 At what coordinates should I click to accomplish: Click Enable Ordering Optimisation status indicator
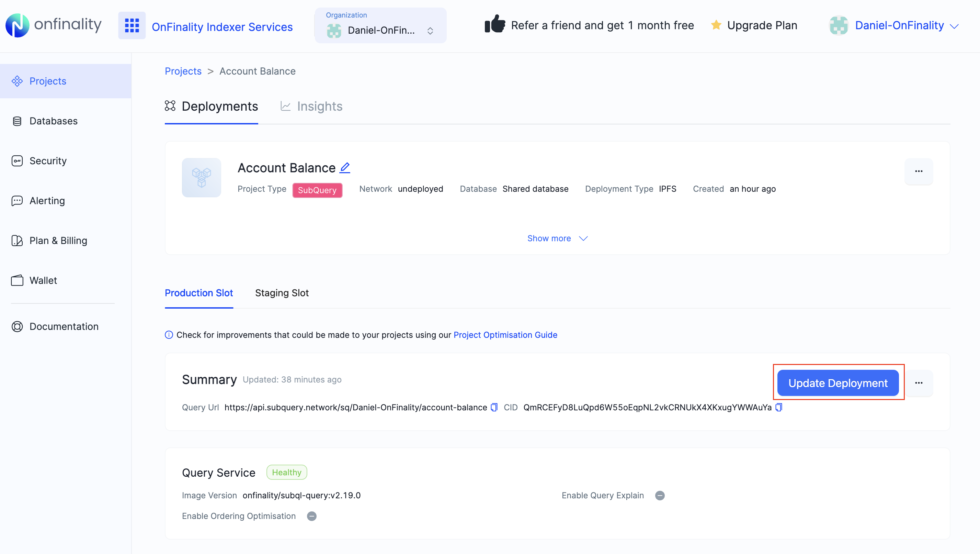click(x=311, y=516)
